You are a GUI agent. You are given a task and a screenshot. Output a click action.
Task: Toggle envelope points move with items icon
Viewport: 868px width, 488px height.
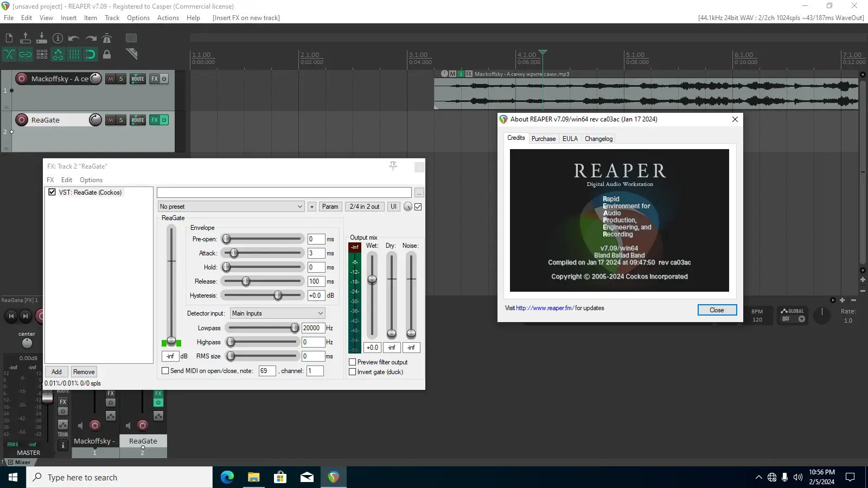point(58,54)
